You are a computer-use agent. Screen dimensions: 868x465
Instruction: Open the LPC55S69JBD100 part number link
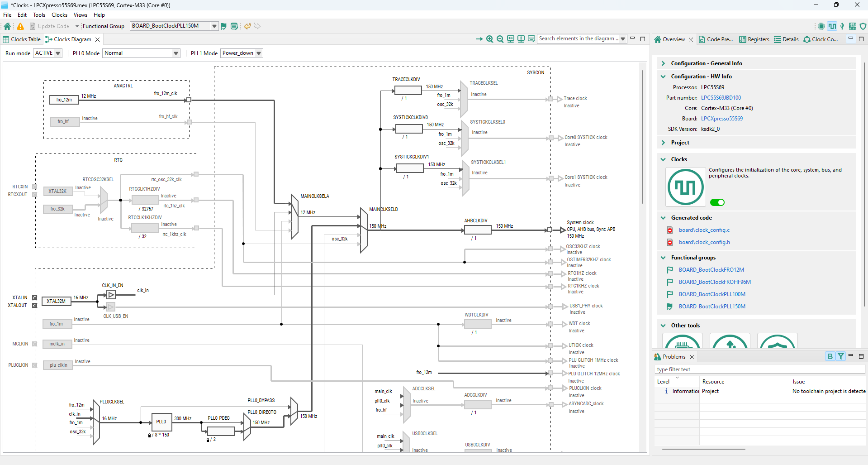point(721,98)
